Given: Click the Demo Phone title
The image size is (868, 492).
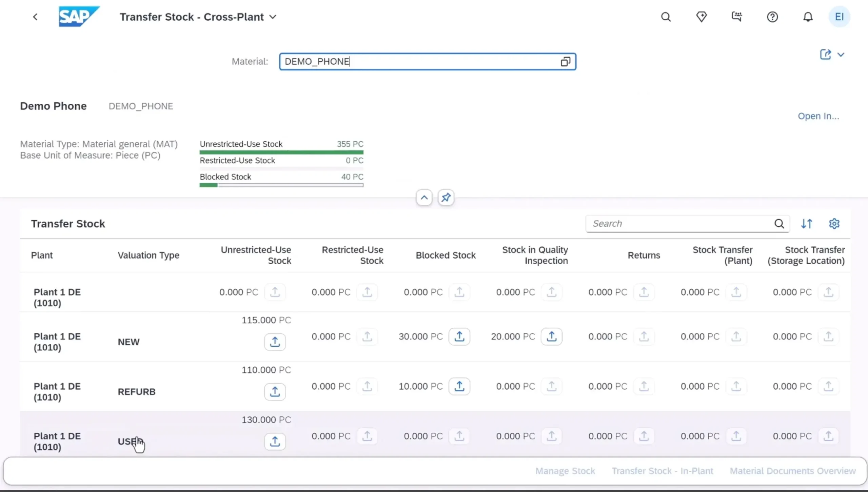Looking at the screenshot, I should click(x=53, y=106).
